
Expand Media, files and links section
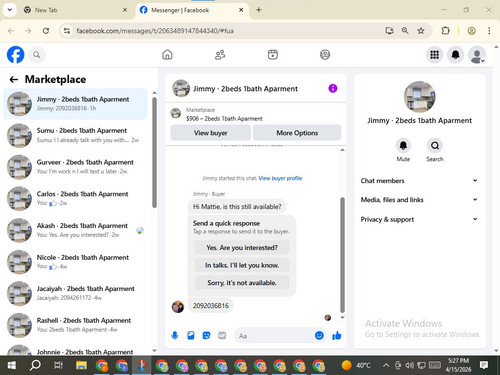[x=419, y=200]
